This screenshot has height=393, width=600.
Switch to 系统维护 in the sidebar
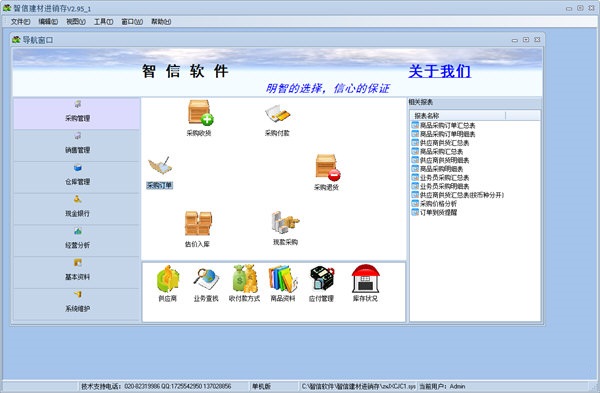77,304
